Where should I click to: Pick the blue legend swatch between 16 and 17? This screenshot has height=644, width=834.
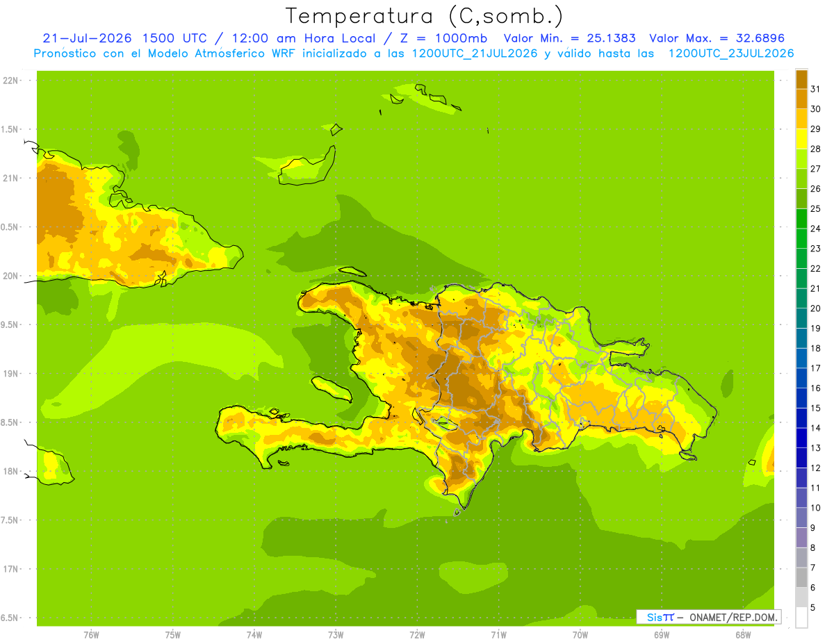click(x=801, y=377)
